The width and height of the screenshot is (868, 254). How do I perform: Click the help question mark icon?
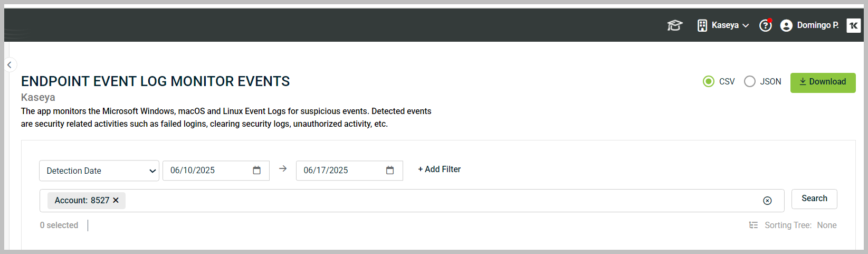point(765,25)
